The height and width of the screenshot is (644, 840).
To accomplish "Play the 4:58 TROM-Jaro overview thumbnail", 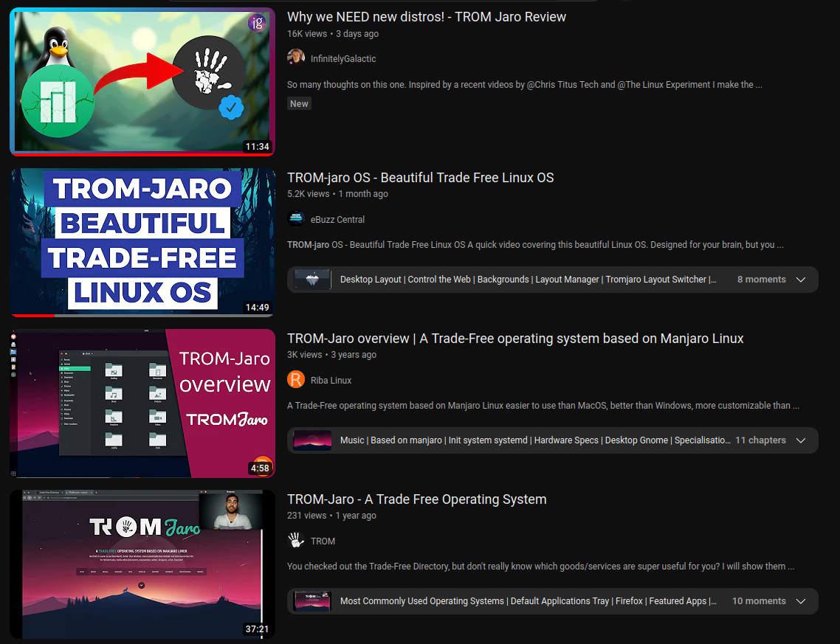I will pyautogui.click(x=142, y=403).
